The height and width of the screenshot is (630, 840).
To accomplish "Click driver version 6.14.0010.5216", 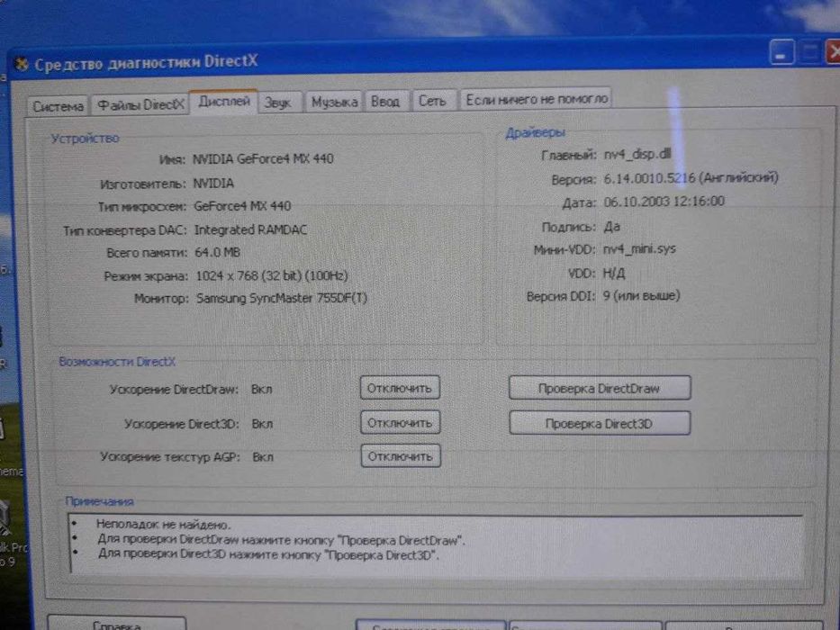I will pyautogui.click(x=649, y=178).
